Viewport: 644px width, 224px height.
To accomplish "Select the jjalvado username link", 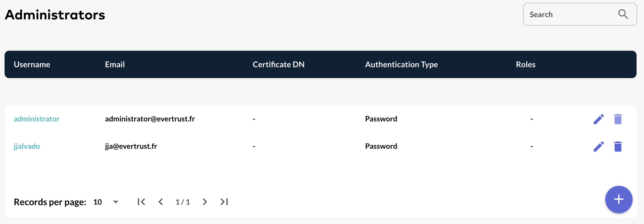I will pyautogui.click(x=27, y=146).
